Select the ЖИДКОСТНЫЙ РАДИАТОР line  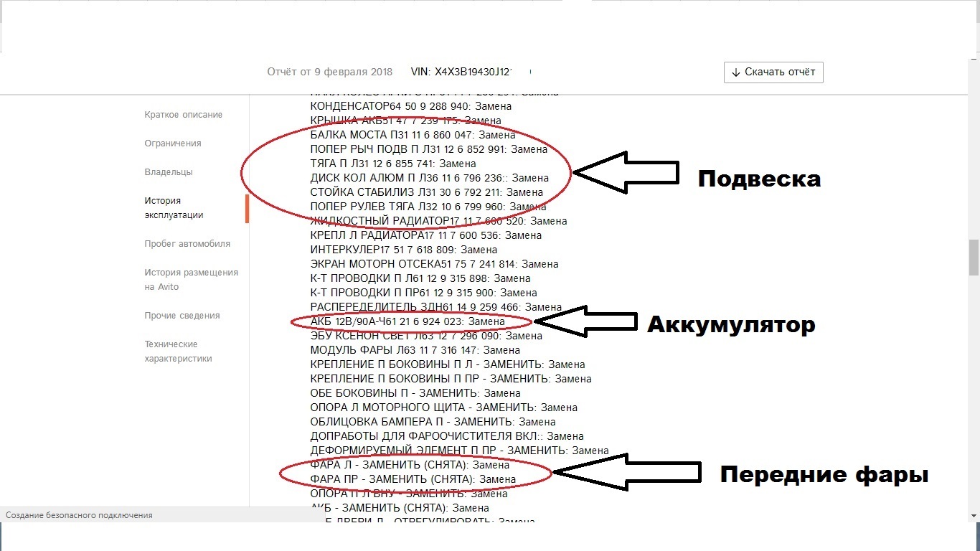pyautogui.click(x=438, y=221)
